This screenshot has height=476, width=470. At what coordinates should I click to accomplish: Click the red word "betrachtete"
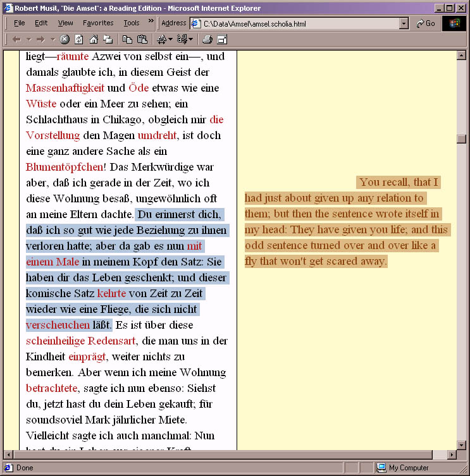point(52,388)
